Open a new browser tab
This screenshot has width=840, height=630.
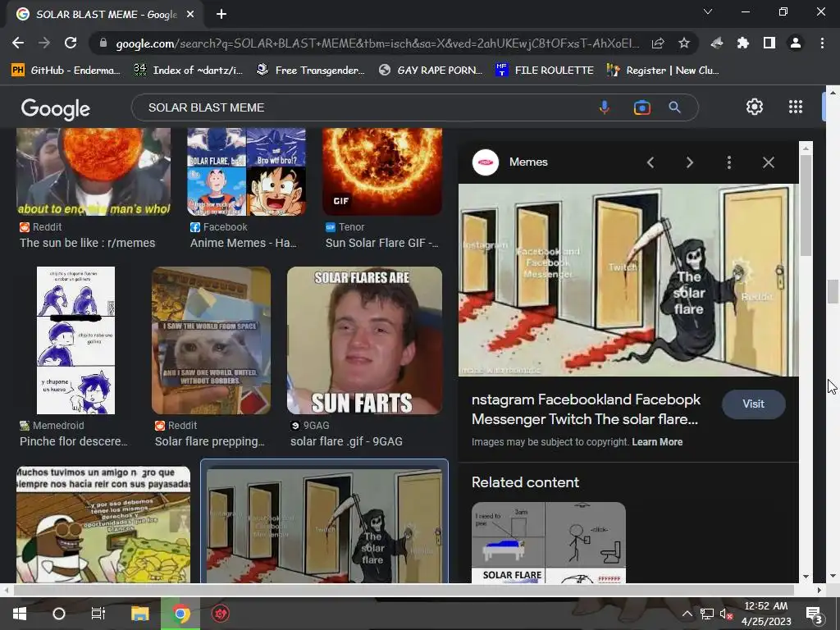pyautogui.click(x=221, y=15)
